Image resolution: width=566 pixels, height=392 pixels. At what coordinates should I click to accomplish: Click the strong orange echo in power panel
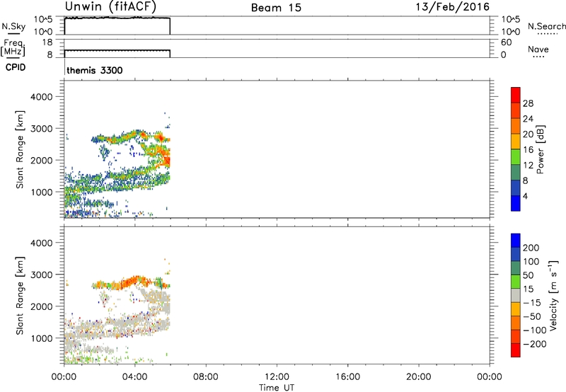(x=166, y=158)
